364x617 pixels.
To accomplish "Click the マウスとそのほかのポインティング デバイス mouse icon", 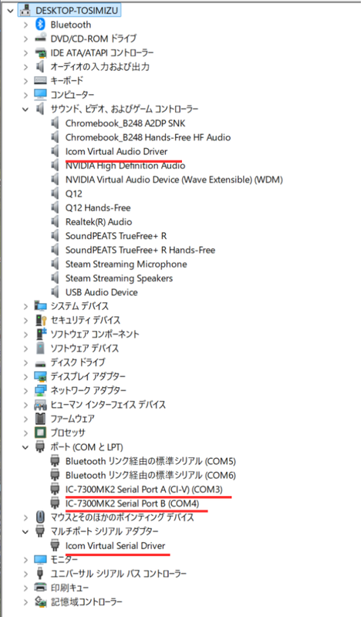I will point(40,518).
